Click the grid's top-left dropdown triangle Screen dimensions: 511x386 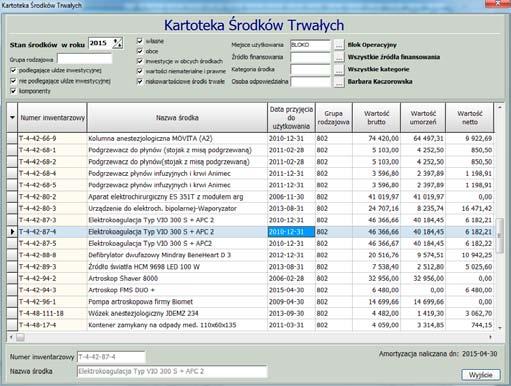click(x=12, y=118)
